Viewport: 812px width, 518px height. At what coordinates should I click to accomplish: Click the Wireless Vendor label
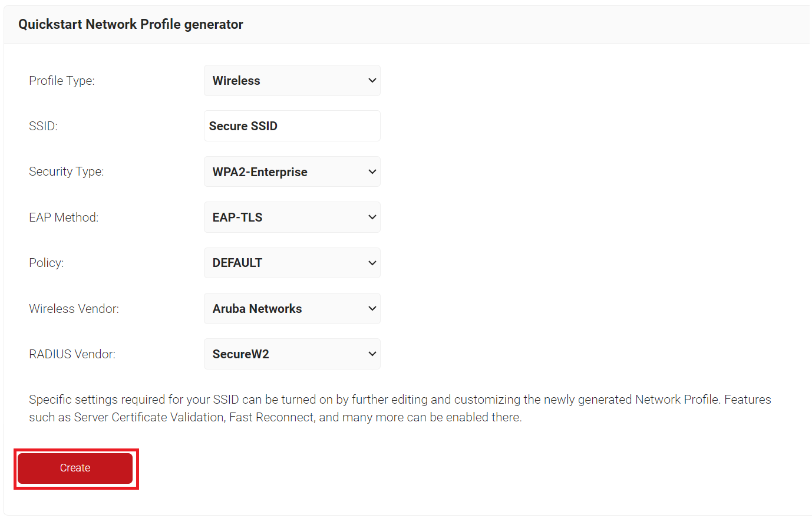click(74, 309)
